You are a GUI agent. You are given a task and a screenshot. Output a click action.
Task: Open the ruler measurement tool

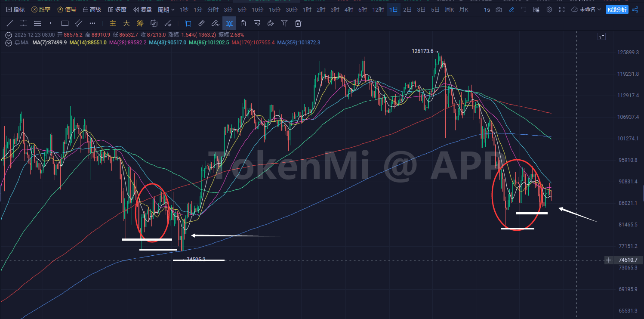pyautogui.click(x=201, y=23)
